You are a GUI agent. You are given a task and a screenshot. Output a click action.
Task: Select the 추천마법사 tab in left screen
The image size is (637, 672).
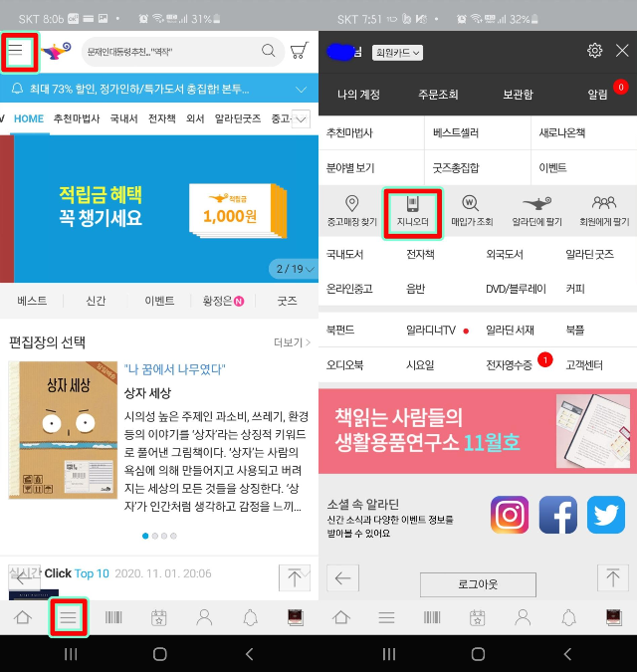[77, 118]
